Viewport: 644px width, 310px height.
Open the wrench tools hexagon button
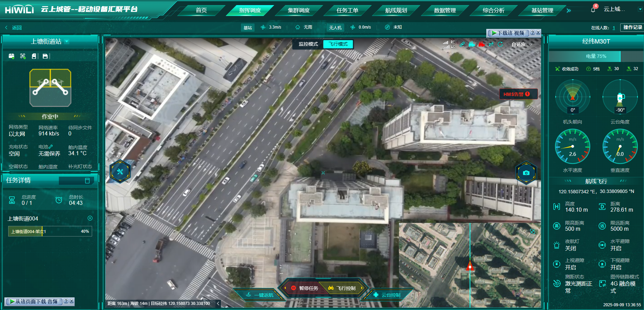coord(120,172)
